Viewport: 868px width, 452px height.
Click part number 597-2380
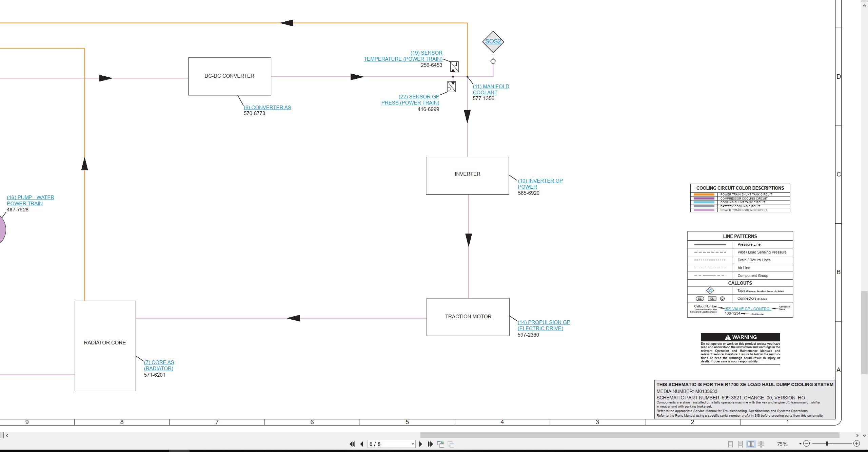pyautogui.click(x=528, y=335)
